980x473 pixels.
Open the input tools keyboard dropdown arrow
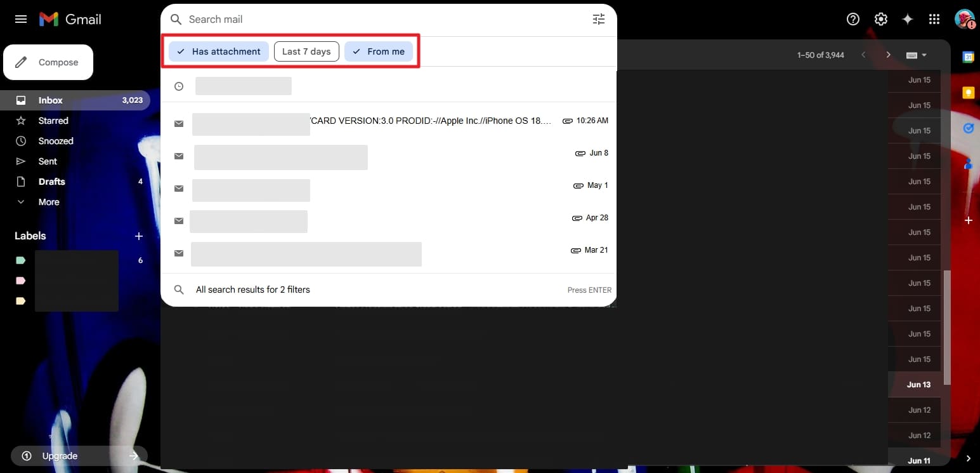tap(925, 55)
